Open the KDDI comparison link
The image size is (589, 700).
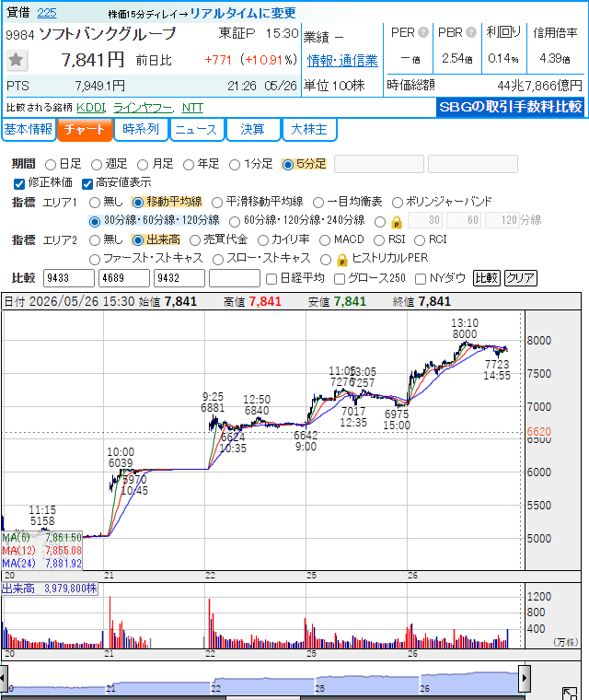pos(91,108)
